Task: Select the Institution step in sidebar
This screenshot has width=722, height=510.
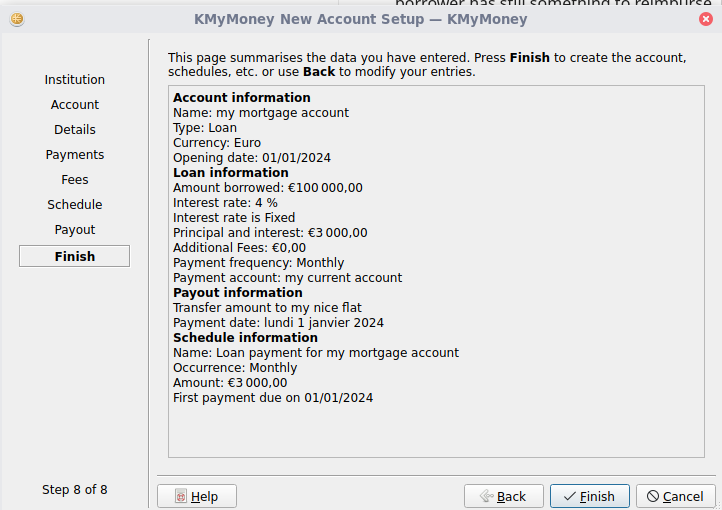Action: tap(75, 80)
